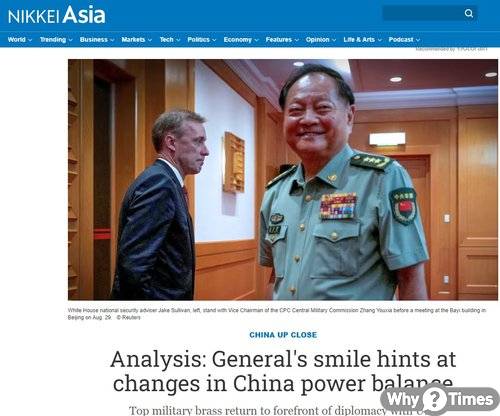Click the photo caption mentioning Jake Sullivan

click(x=277, y=314)
